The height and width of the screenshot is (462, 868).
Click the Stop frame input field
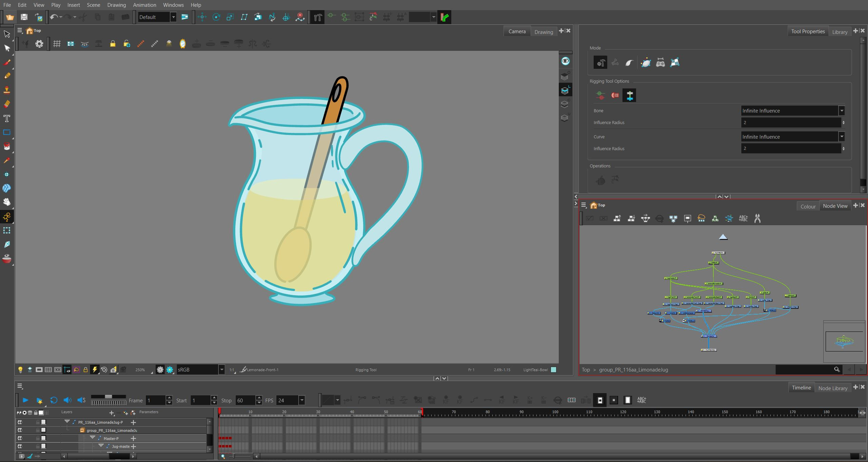pyautogui.click(x=245, y=400)
